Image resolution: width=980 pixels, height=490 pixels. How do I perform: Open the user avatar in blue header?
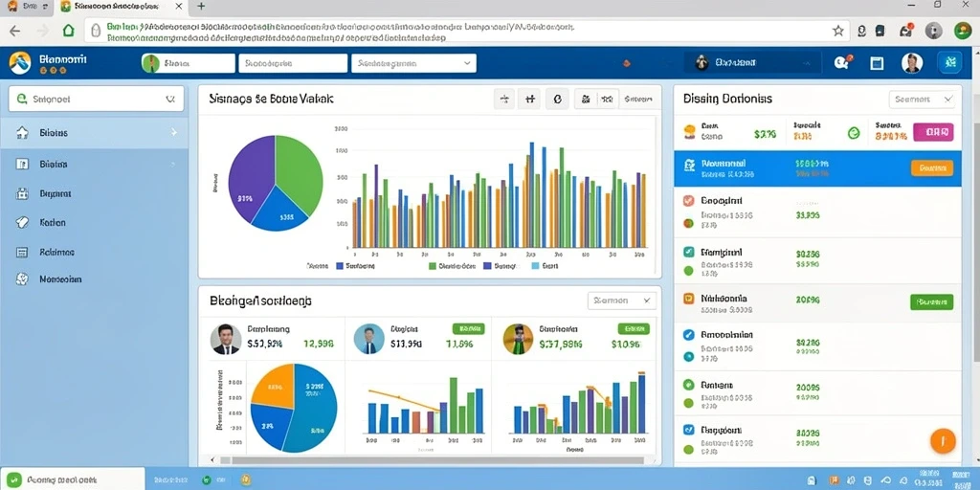[912, 62]
